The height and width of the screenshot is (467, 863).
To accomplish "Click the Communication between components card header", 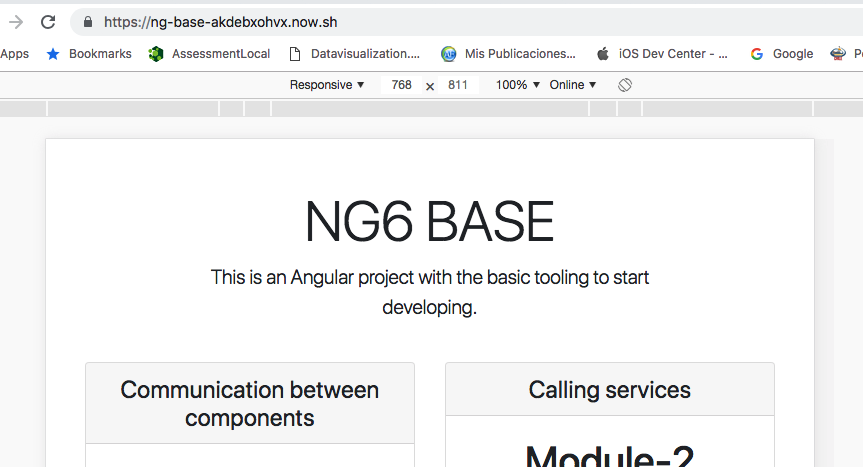I will pos(250,403).
